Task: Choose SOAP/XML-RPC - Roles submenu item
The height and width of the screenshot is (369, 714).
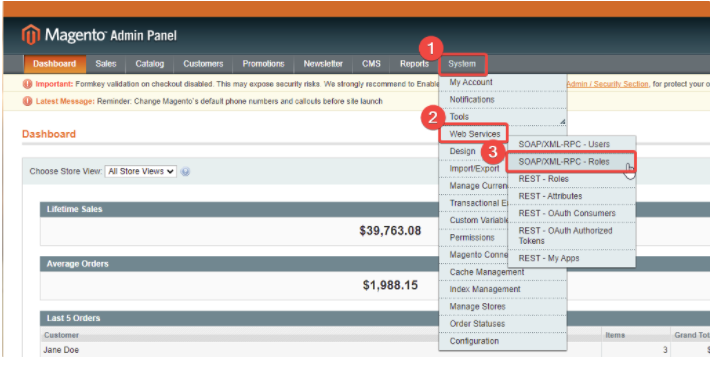Action: tap(571, 162)
